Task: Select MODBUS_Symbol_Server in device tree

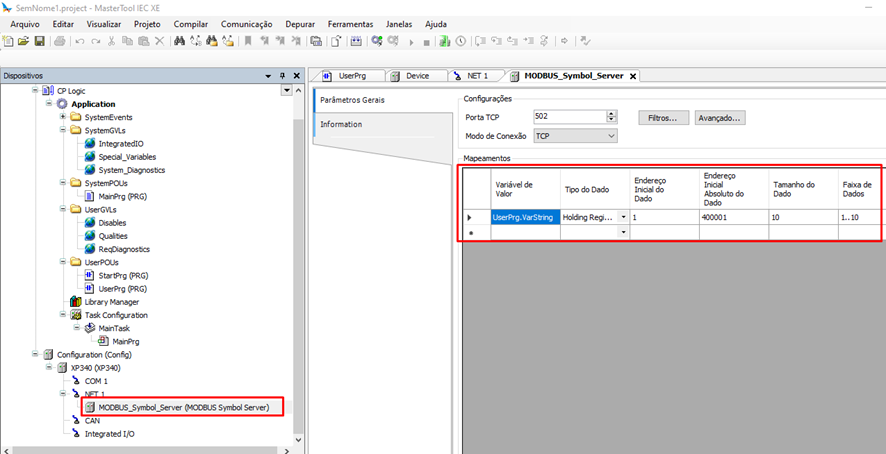Action: 182,407
